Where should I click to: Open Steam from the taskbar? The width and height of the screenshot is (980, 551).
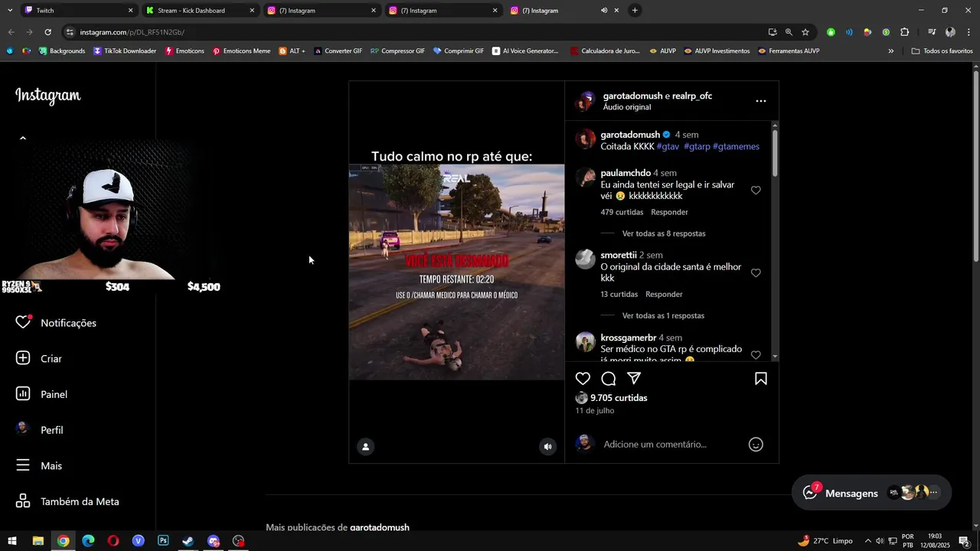188,541
